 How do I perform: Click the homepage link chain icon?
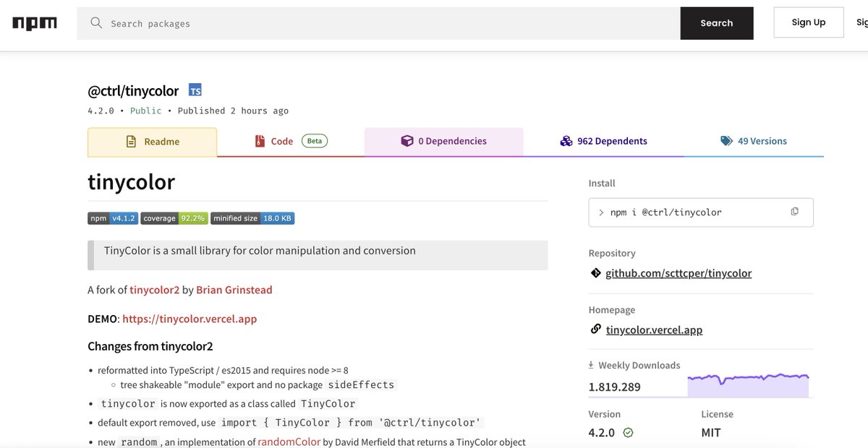596,329
